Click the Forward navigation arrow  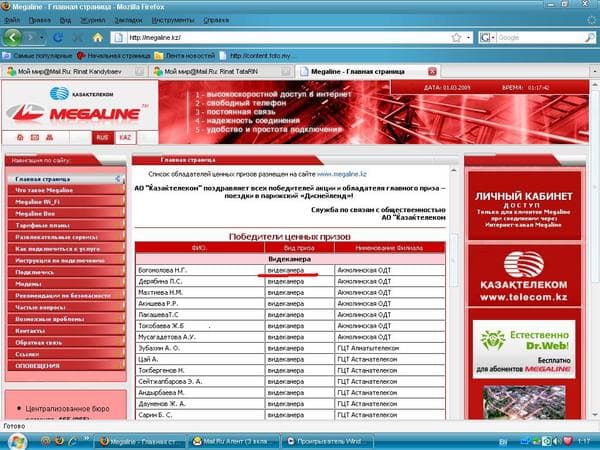(29, 38)
